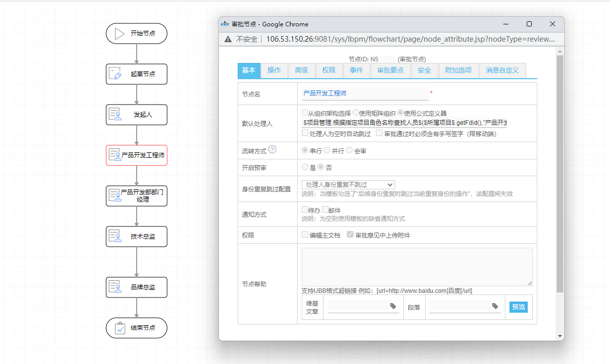Click the 节点帮助 text area
Image resolution: width=610 pixels, height=364 pixels.
point(417,267)
